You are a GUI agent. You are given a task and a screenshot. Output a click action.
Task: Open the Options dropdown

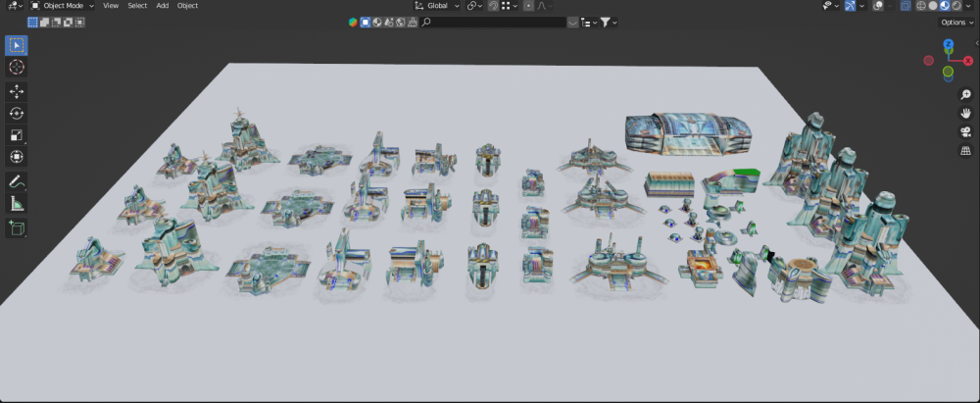pos(956,22)
